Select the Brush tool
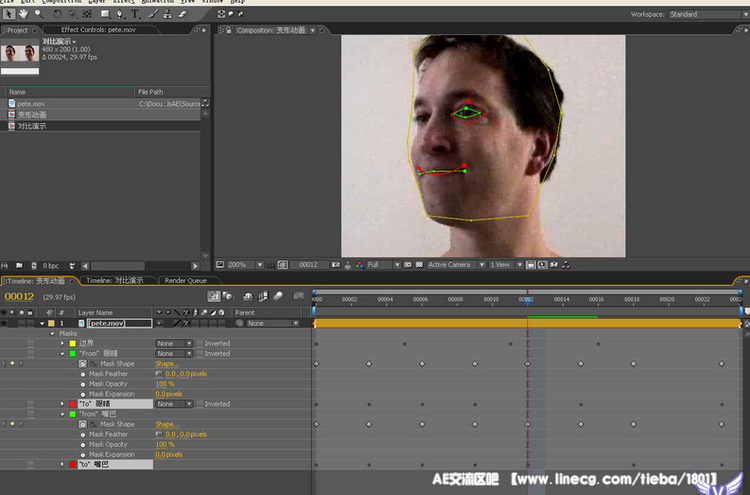This screenshot has height=495, width=750. [x=153, y=14]
